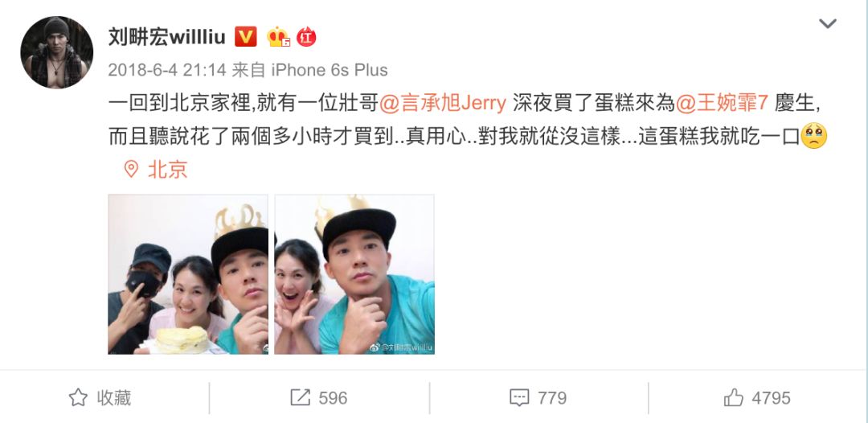Image resolution: width=868 pixels, height=423 pixels.
Task: Click the star favorite icon
Action: point(78,397)
